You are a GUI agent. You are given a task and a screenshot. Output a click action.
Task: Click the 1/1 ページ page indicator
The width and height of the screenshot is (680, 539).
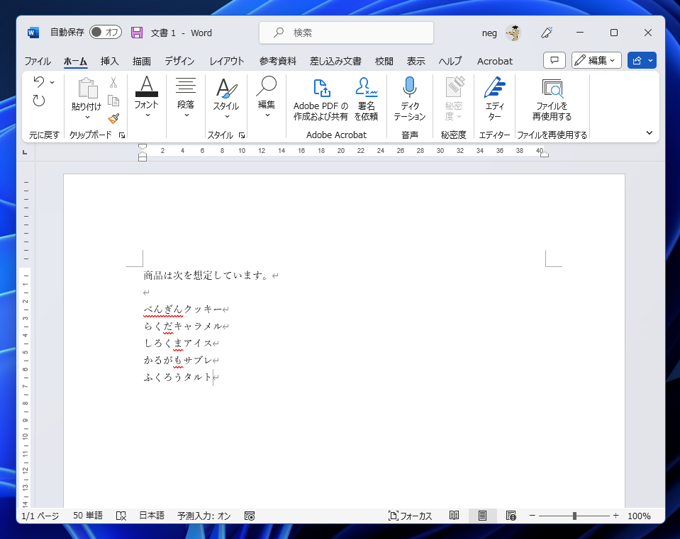[40, 516]
